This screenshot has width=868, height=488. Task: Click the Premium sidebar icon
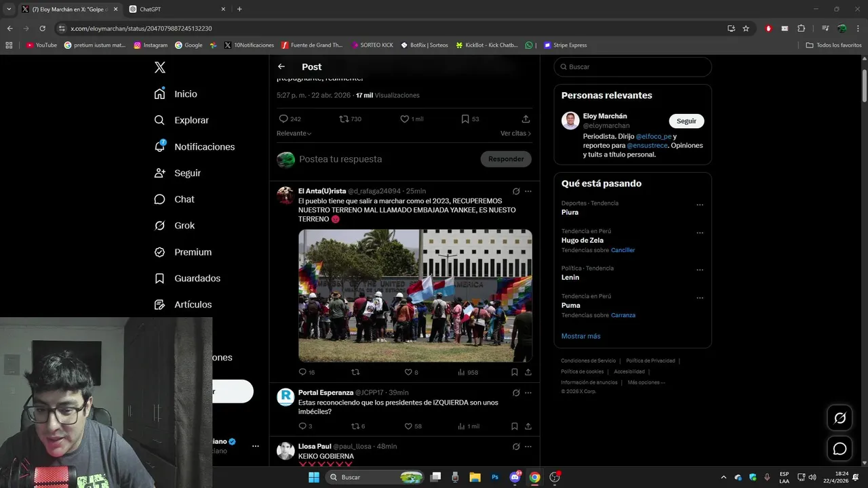pyautogui.click(x=159, y=252)
